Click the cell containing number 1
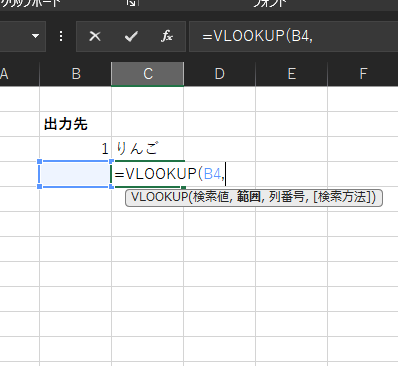The width and height of the screenshot is (398, 366). point(76,149)
